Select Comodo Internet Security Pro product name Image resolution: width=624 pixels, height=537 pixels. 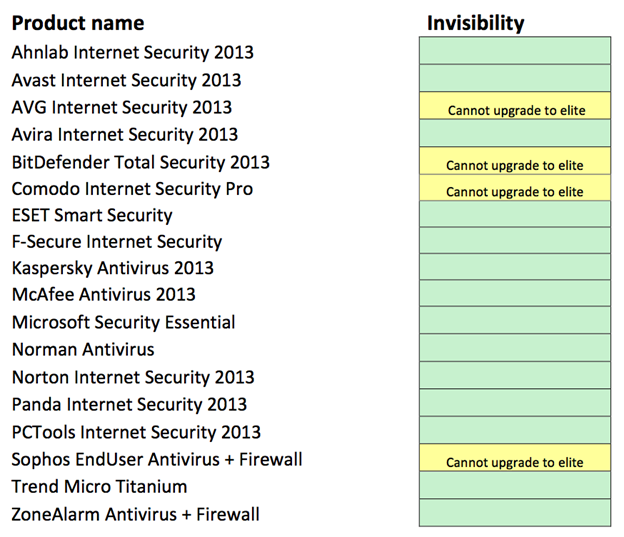[132, 189]
